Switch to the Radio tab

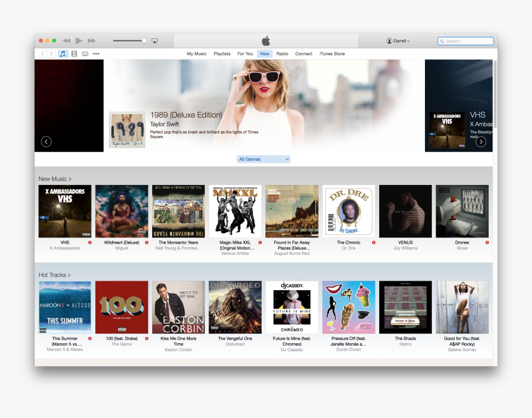click(282, 54)
